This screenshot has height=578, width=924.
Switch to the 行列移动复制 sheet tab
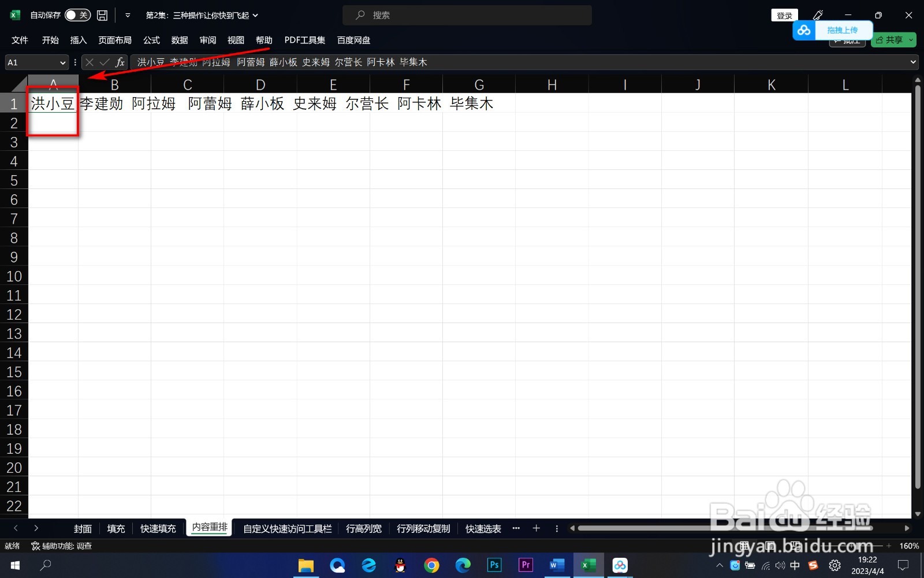pyautogui.click(x=423, y=528)
